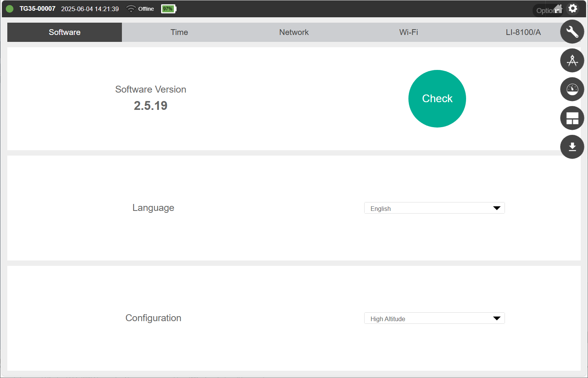Click the green status indicator dot

click(x=10, y=9)
